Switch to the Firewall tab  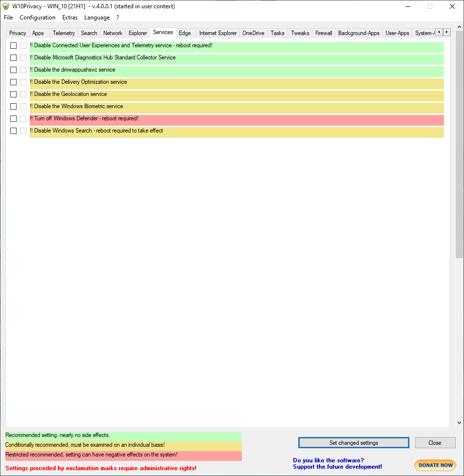tap(324, 33)
